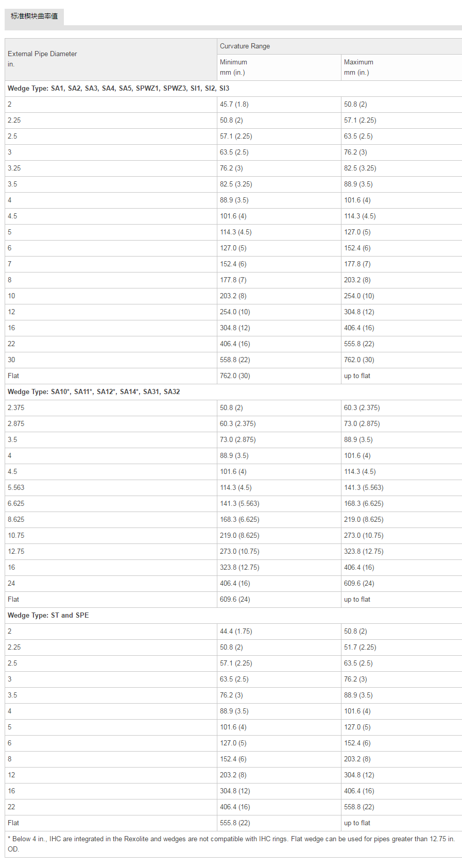Viewport: 462px width, 868px height.
Task: Click the Wedge Type SA1, SA2, SA3 section row
Action: [x=118, y=88]
